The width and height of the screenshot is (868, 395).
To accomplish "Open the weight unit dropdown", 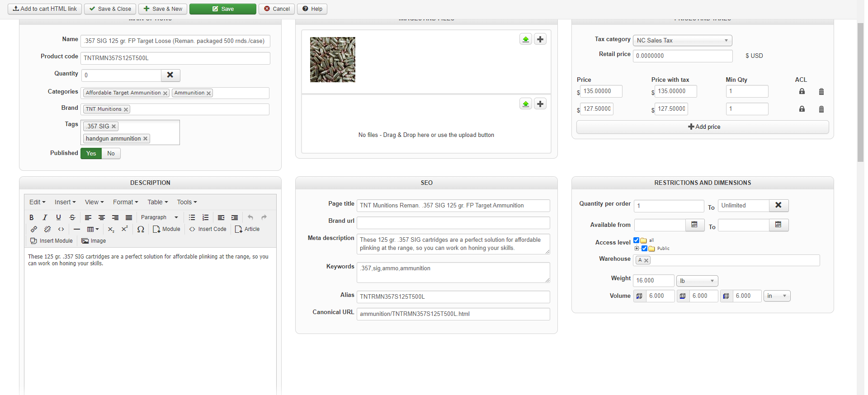I will pos(697,281).
